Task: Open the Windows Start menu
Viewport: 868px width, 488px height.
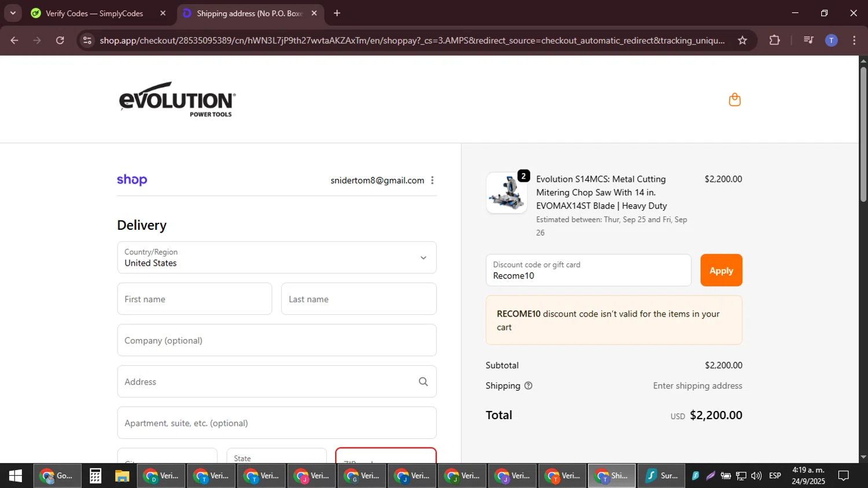Action: [16, 476]
